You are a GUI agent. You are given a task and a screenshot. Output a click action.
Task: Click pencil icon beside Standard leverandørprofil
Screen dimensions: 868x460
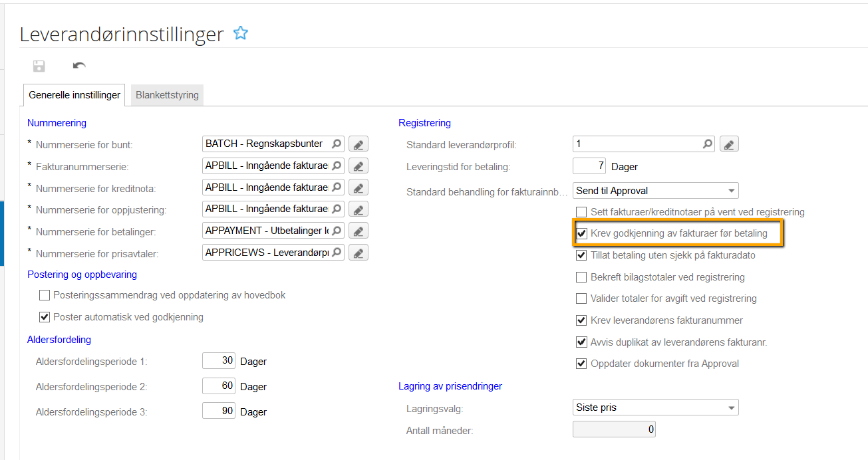point(729,144)
